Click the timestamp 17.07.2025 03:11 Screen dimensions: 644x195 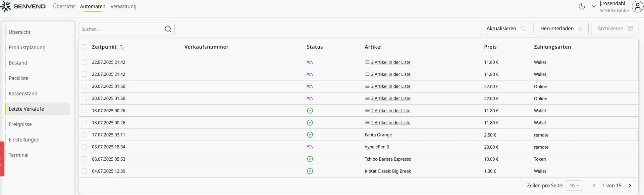pyautogui.click(x=108, y=135)
